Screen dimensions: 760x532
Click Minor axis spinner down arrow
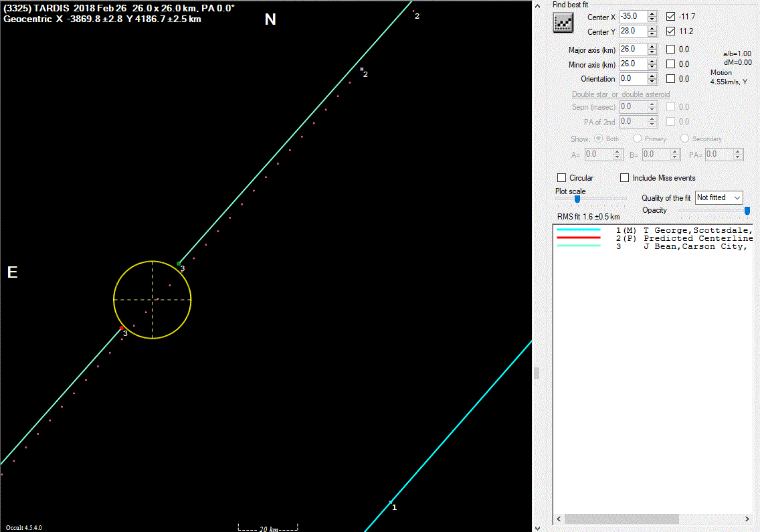click(652, 67)
